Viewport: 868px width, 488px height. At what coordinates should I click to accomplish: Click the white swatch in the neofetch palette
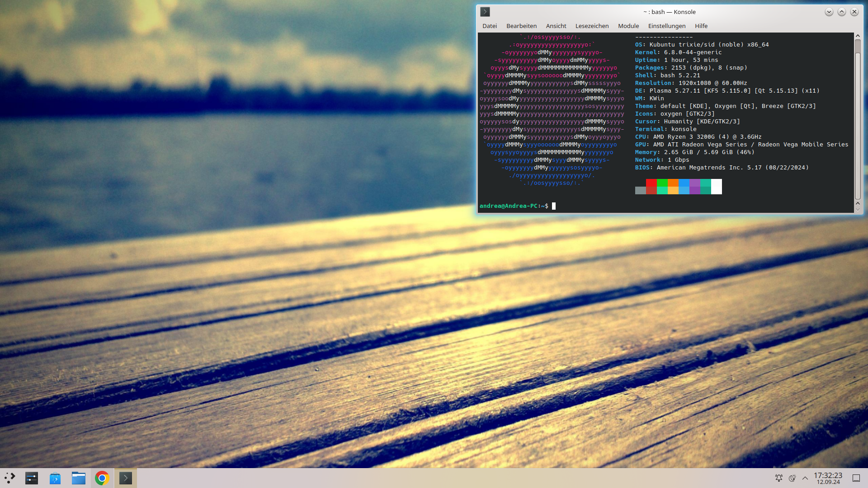[x=717, y=186]
